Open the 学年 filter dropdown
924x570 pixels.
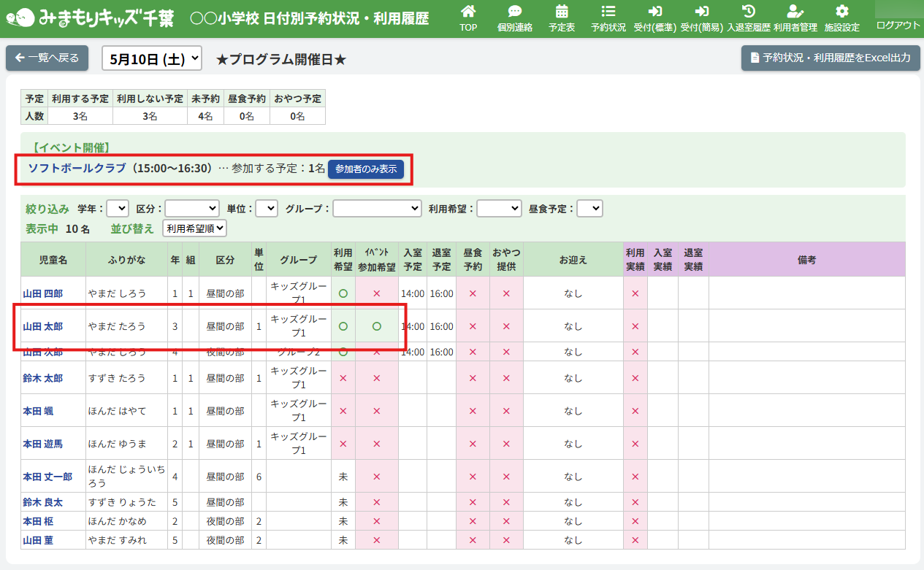click(x=118, y=209)
